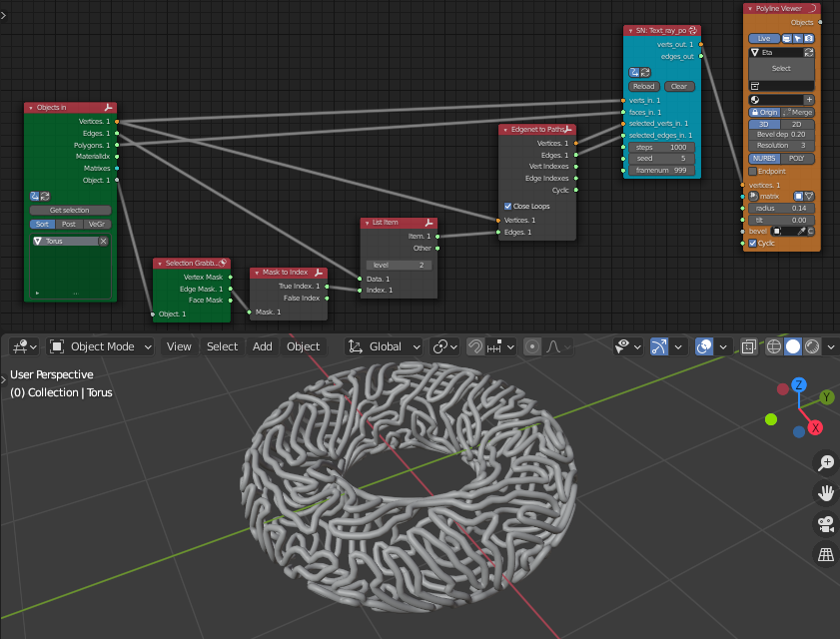Open the Global transform orientation dropdown
Screen dimensions: 840x639
385,346
